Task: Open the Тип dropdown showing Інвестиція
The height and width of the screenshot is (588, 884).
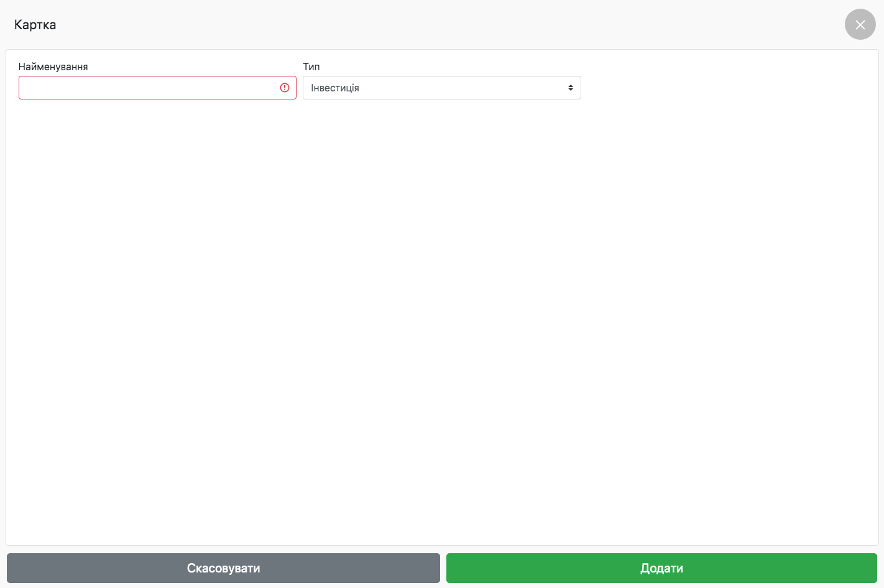Action: pyautogui.click(x=441, y=88)
